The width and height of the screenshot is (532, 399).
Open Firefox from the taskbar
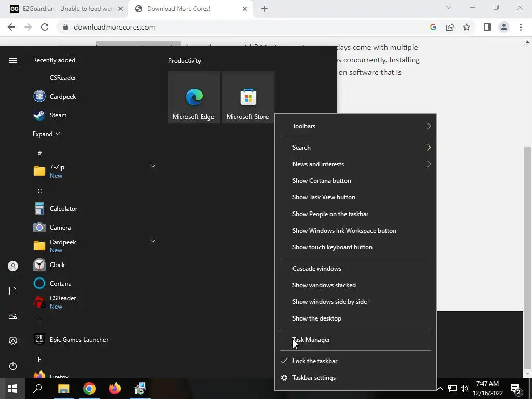point(115,389)
